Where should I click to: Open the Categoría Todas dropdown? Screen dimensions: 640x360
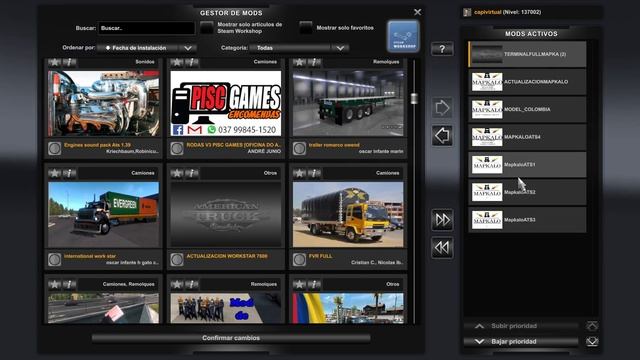[x=299, y=48]
